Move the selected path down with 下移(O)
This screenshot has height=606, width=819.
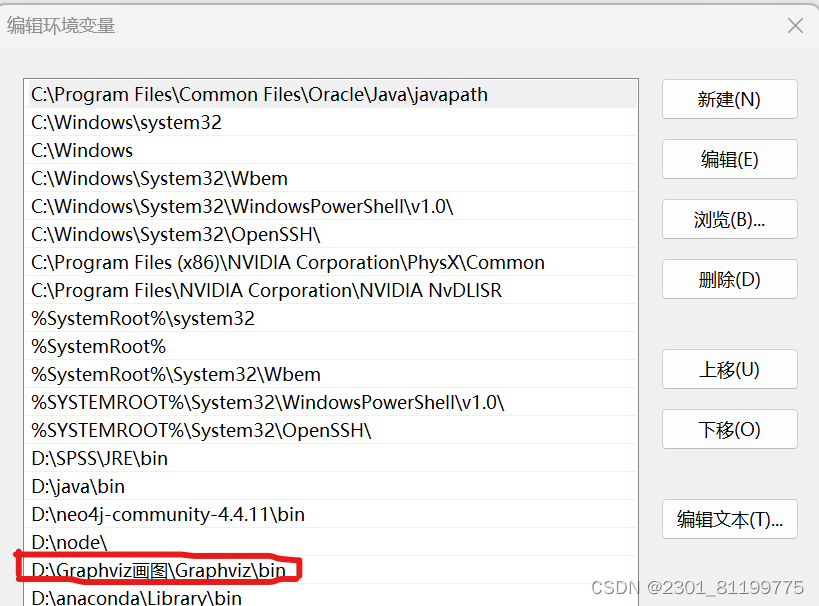click(728, 429)
